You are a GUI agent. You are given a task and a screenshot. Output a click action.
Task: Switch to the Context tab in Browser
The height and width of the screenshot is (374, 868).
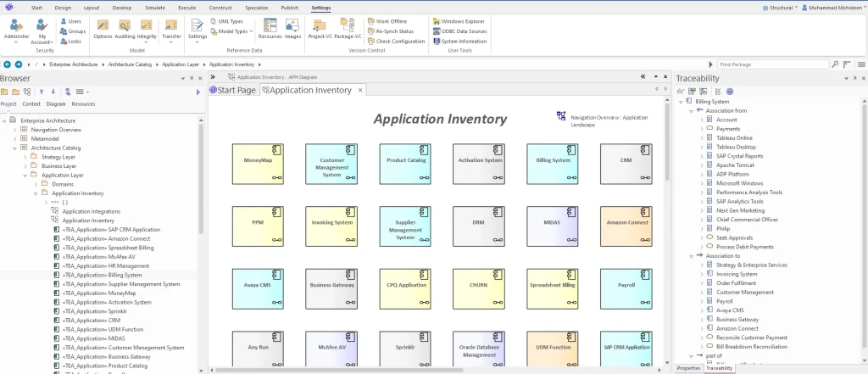click(31, 104)
